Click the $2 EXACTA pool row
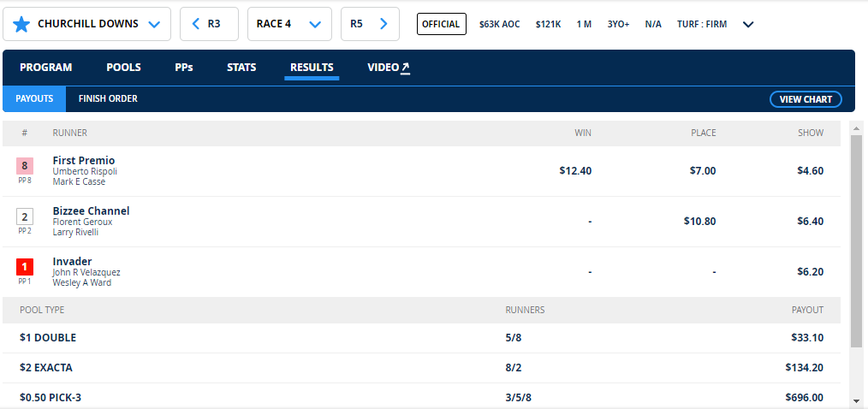This screenshot has height=409, width=868. [x=421, y=368]
